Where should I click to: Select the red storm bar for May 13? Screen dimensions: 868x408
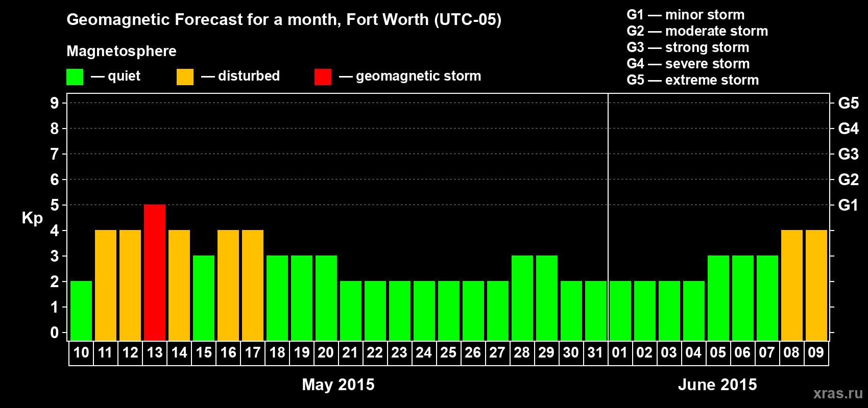pos(155,272)
